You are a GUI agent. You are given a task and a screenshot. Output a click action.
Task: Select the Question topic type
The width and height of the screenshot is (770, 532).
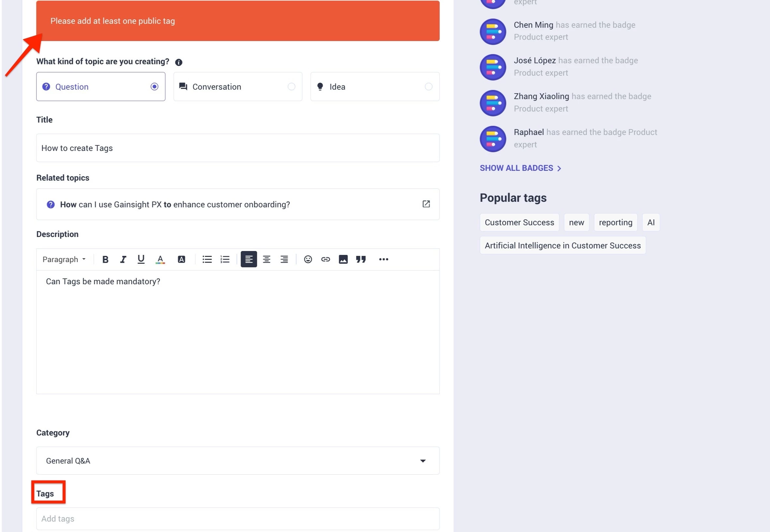tap(100, 87)
